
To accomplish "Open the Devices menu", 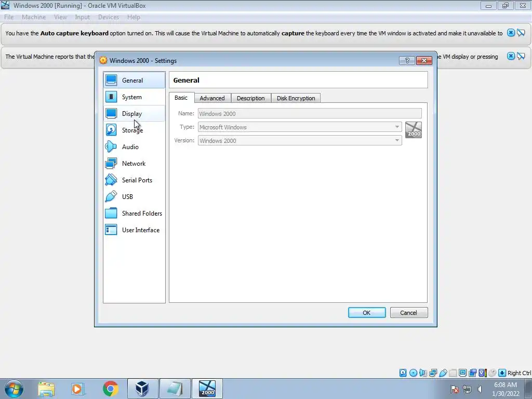I will coord(108,17).
